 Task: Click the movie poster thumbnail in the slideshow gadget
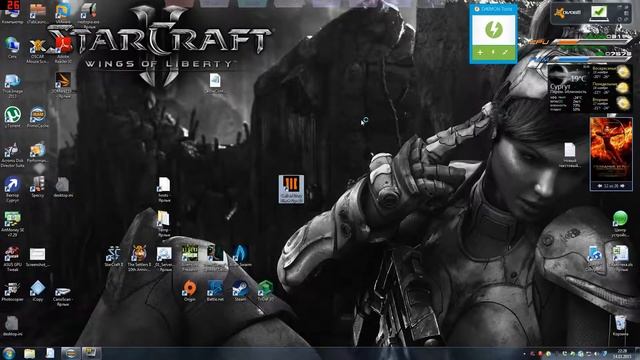tap(611, 149)
